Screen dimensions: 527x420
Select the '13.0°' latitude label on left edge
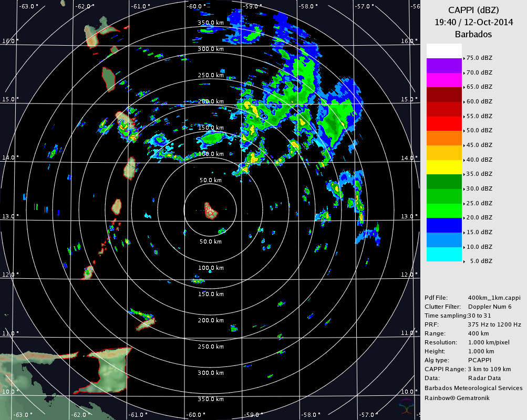(x=10, y=216)
